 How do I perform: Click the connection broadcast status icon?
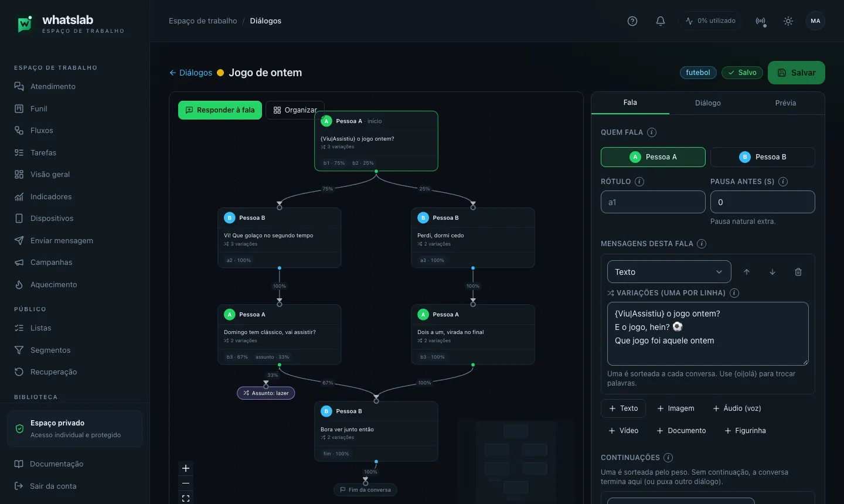pos(761,21)
